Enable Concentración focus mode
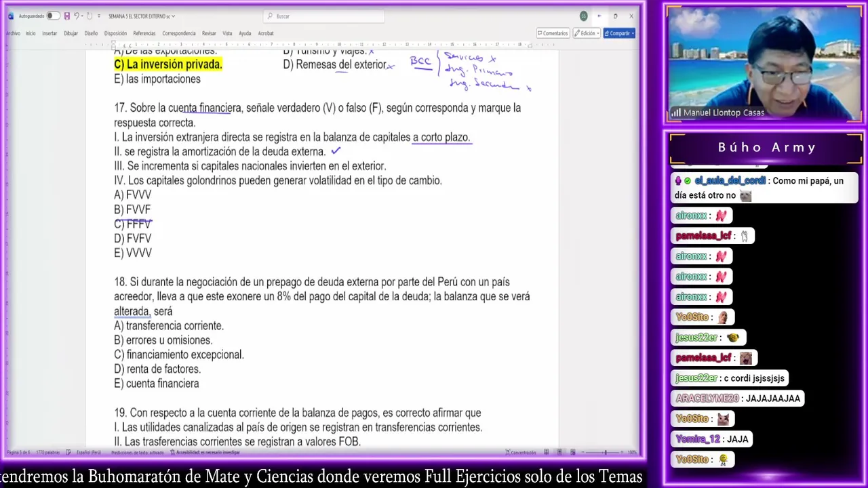This screenshot has height=488, width=868. (520, 452)
